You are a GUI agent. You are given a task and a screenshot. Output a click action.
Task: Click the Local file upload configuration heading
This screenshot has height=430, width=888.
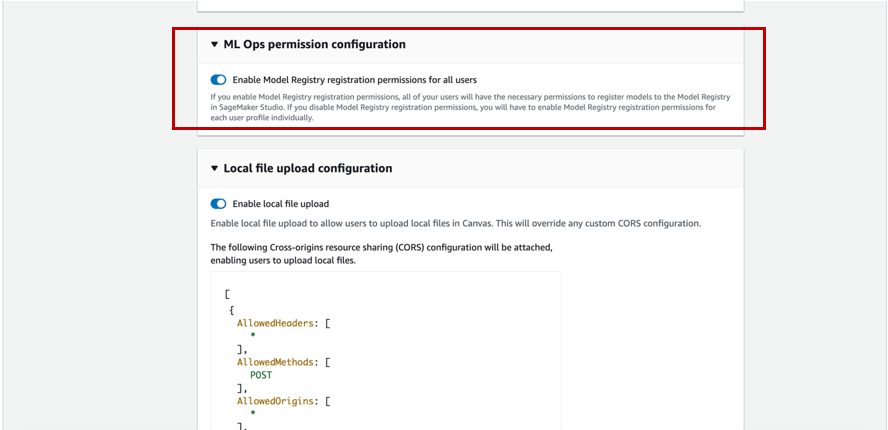pos(308,168)
